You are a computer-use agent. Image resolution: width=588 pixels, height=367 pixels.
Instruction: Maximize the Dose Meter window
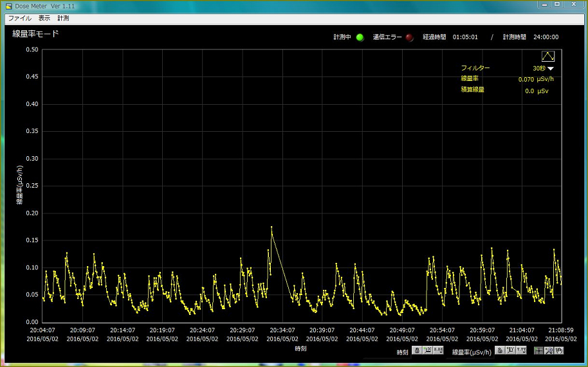pyautogui.click(x=557, y=4)
